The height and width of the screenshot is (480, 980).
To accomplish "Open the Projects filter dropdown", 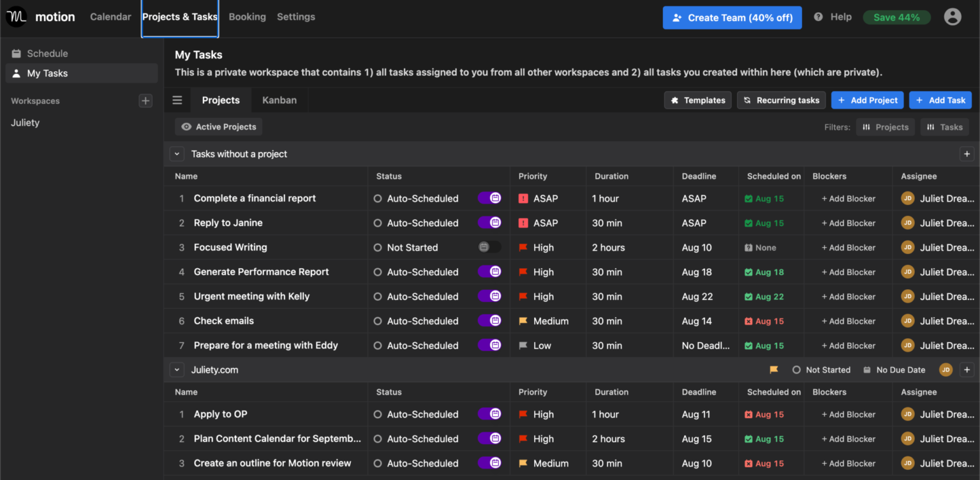I will [885, 127].
